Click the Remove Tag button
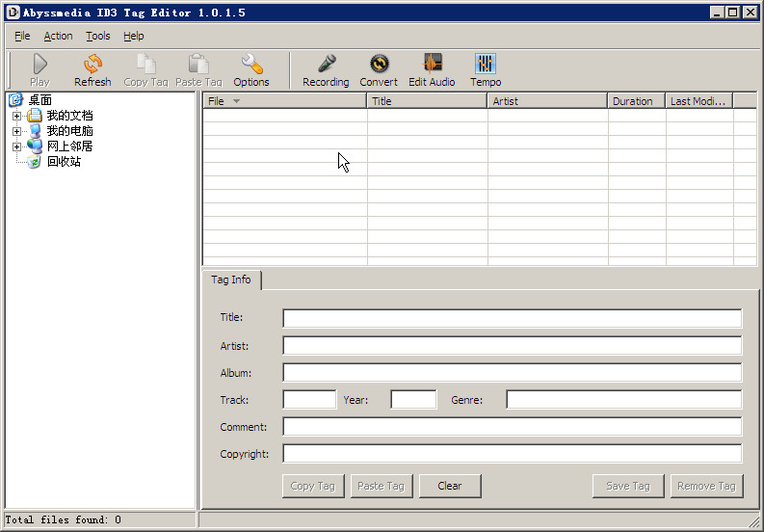Viewport: 764px width, 532px height. coord(706,486)
